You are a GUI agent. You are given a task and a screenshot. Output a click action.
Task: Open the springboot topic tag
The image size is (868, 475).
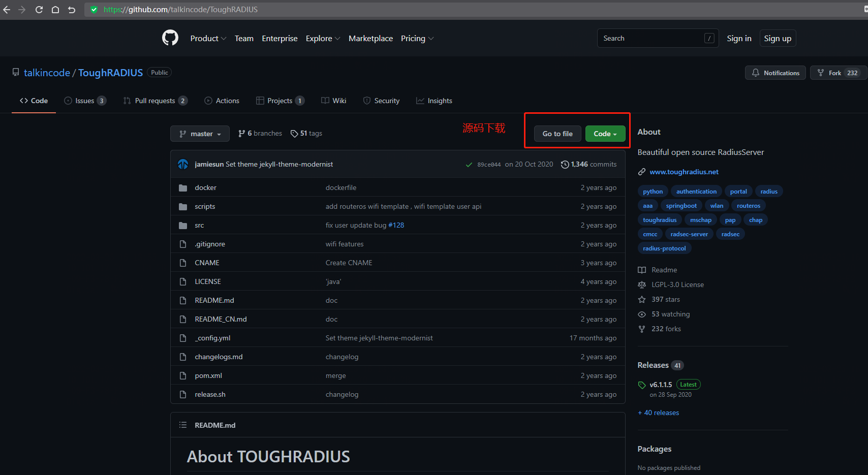tap(681, 205)
